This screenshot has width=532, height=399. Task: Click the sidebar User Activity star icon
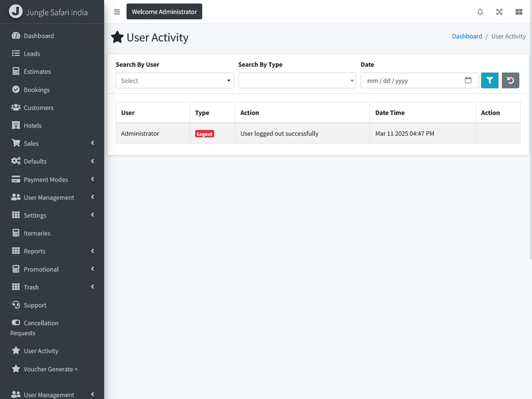pyautogui.click(x=16, y=350)
